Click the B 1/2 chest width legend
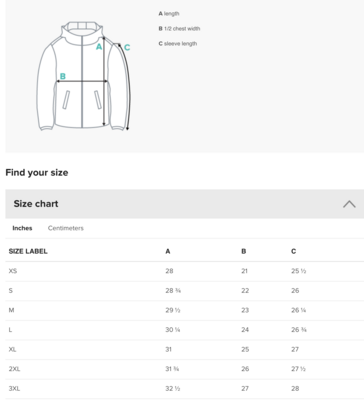 click(x=179, y=29)
